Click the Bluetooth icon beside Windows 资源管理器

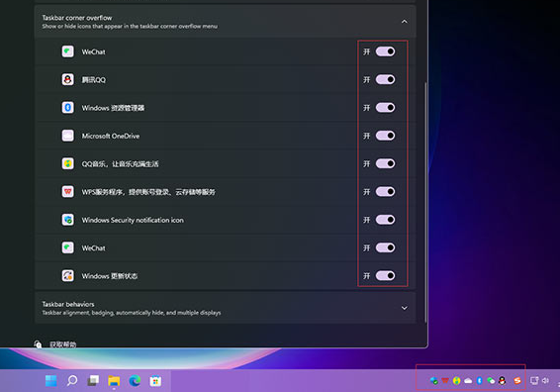(x=68, y=108)
